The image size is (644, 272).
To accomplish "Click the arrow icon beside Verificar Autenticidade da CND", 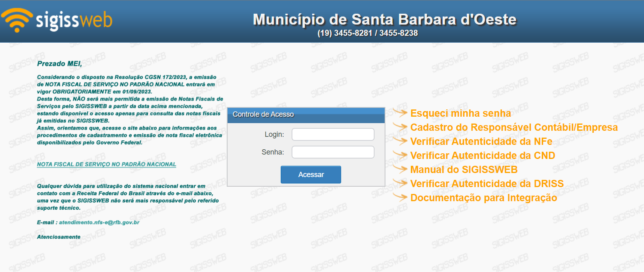I will point(400,155).
